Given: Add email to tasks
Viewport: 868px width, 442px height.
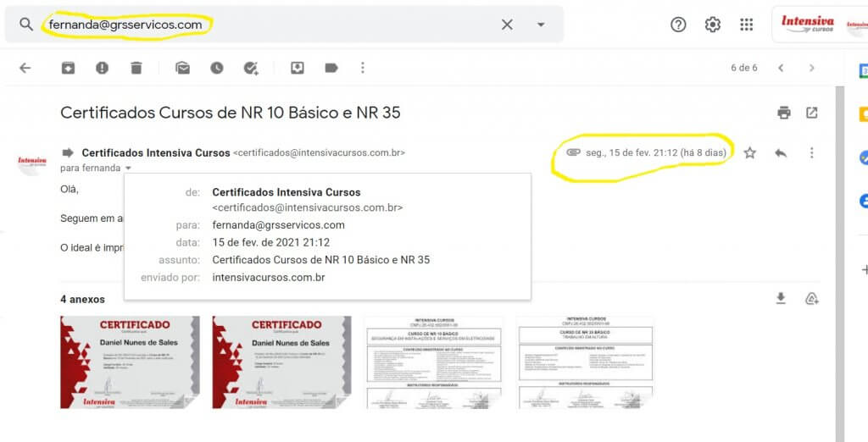Looking at the screenshot, I should (x=251, y=69).
